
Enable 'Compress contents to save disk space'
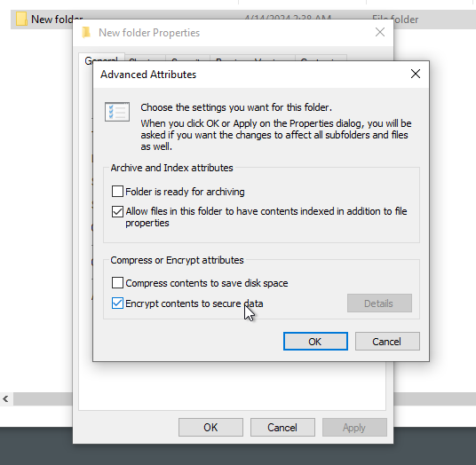click(117, 283)
